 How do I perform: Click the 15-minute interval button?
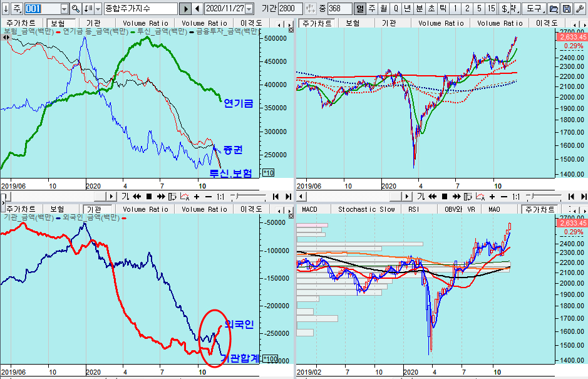pos(491,9)
